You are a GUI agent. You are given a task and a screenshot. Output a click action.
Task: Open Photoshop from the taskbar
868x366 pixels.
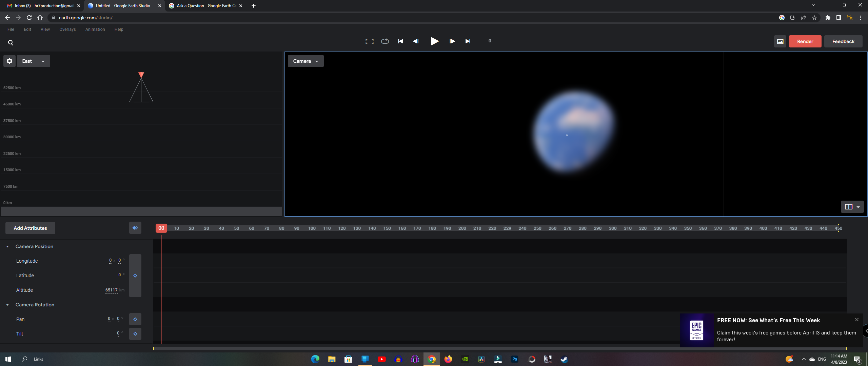pyautogui.click(x=514, y=359)
